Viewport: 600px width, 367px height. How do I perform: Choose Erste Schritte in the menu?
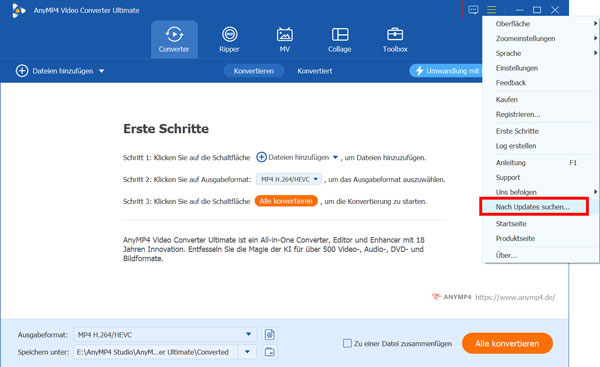tap(541, 131)
